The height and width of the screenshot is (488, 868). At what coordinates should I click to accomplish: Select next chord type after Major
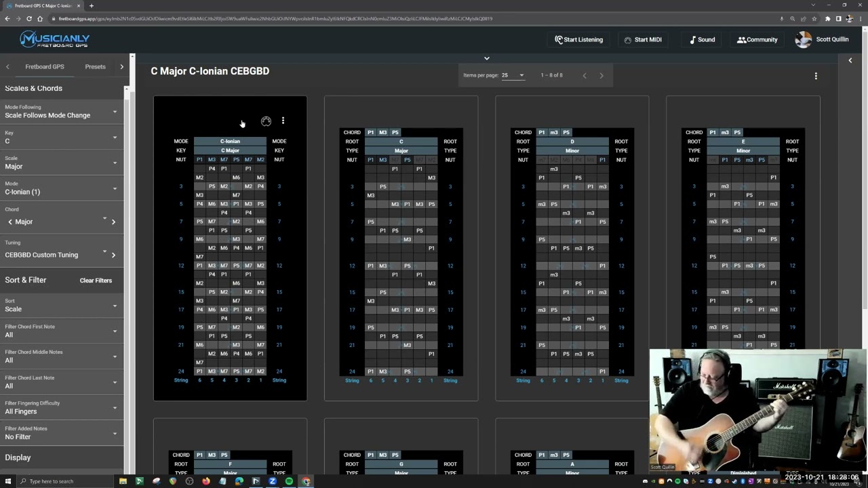click(113, 222)
